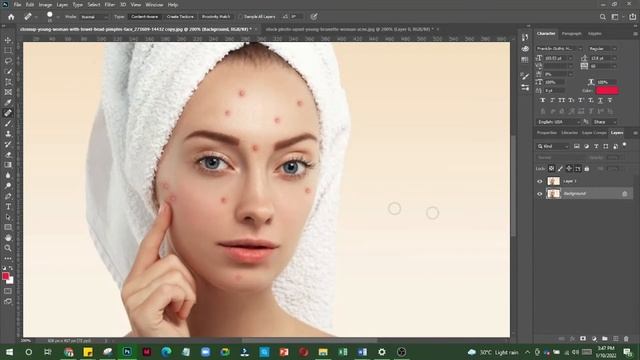Select the History Brush tool
This screenshot has width=640, height=360.
pos(8,144)
